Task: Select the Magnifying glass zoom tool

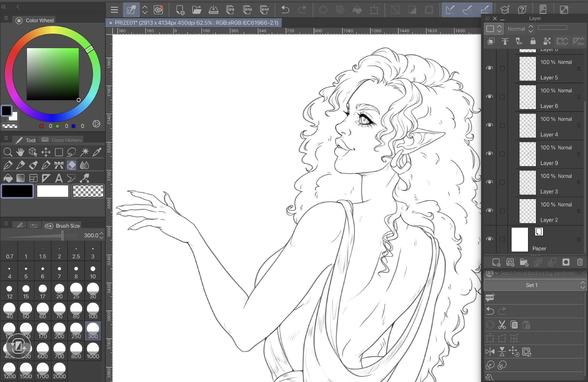Action: coord(8,152)
